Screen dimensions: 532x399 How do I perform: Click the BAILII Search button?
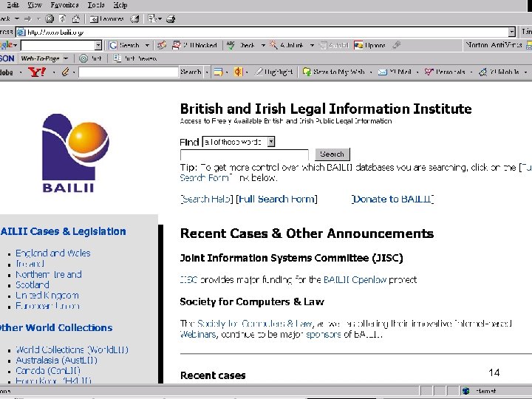point(332,154)
